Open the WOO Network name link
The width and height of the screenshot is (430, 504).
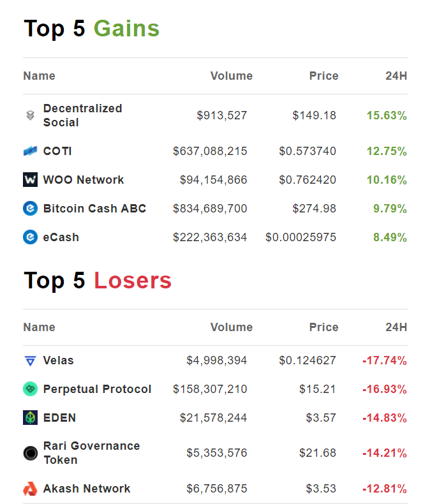click(84, 180)
